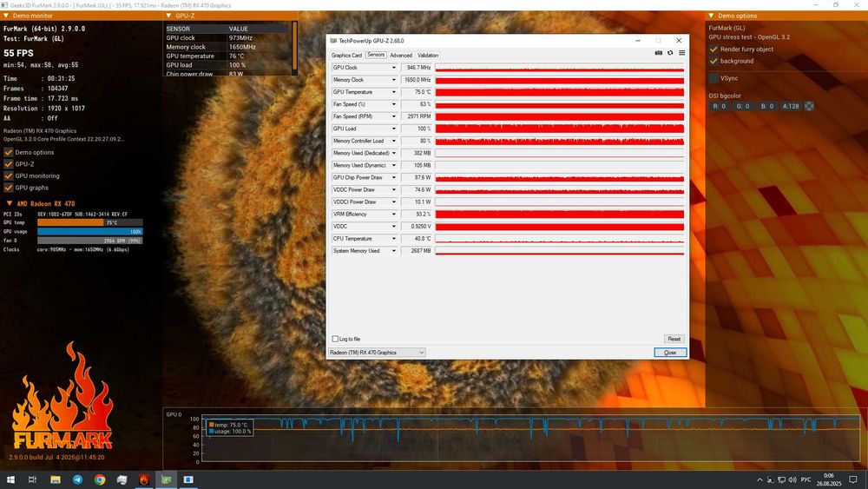Open the VDDC Power Draw dropdown
Image resolution: width=868 pixels, height=489 pixels.
point(394,189)
